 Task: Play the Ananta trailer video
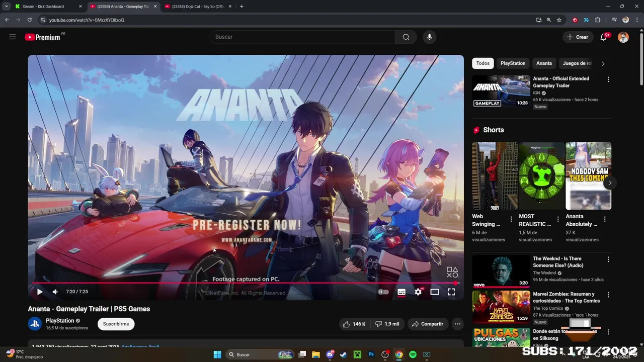(x=40, y=292)
